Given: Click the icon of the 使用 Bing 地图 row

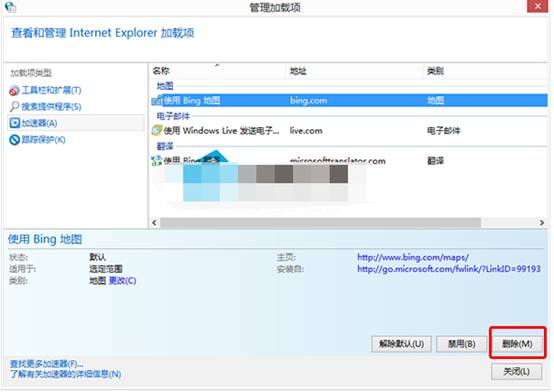Looking at the screenshot, I should click(157, 100).
